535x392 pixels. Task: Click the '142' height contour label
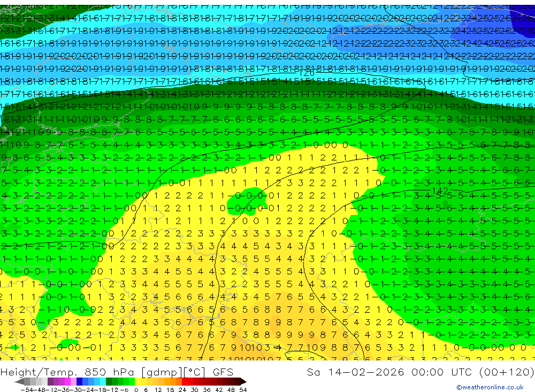tap(440, 191)
